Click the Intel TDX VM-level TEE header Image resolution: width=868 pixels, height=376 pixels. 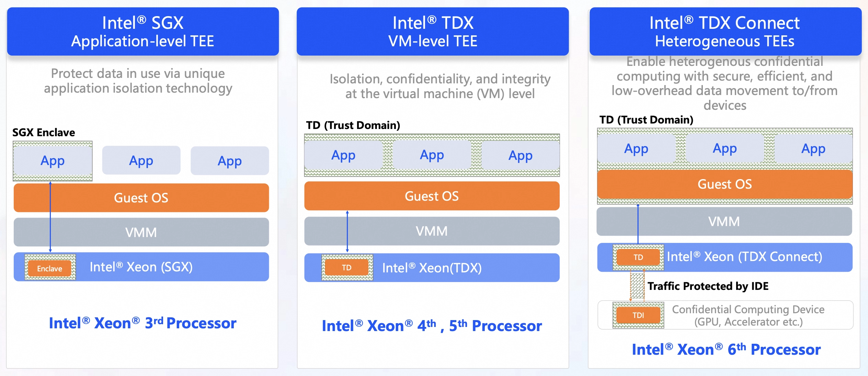433,32
